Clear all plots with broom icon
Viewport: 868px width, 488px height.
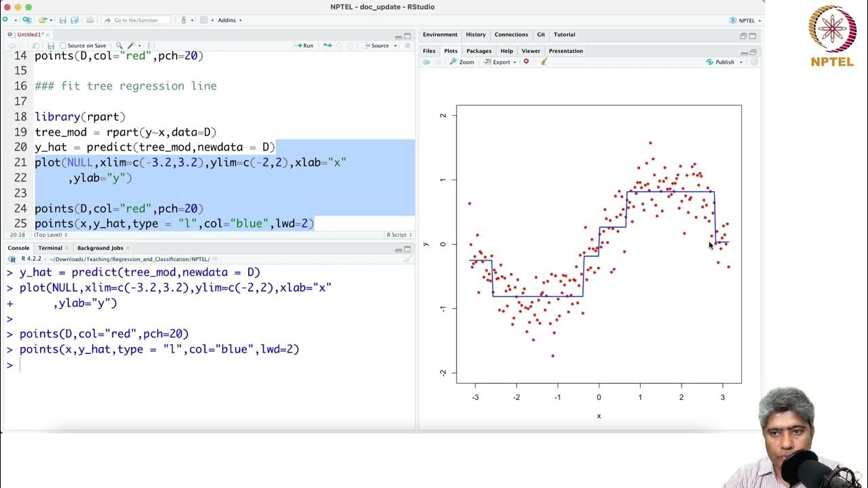pos(543,62)
